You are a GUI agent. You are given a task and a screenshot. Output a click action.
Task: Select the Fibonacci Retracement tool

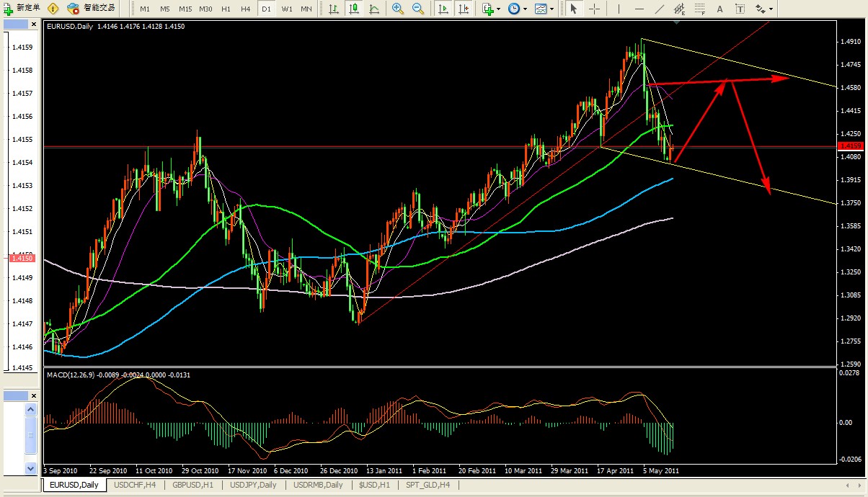point(699,9)
